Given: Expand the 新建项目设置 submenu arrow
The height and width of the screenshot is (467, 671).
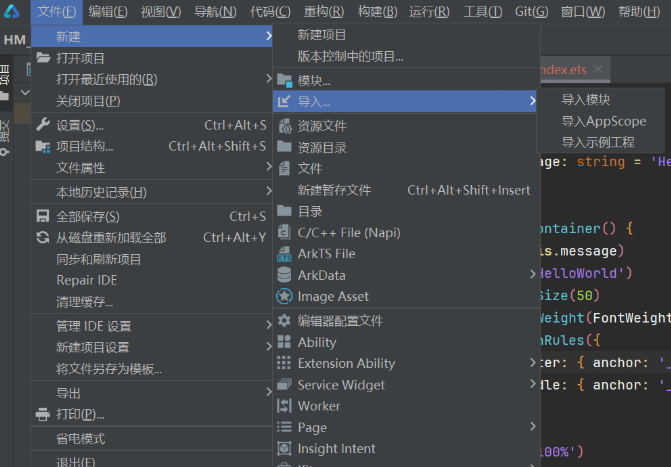Looking at the screenshot, I should click(x=268, y=346).
